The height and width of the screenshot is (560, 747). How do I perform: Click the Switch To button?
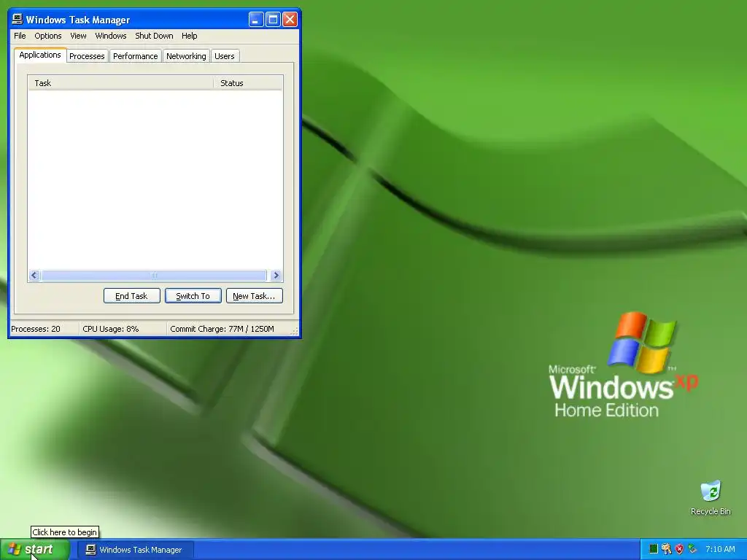coord(193,296)
